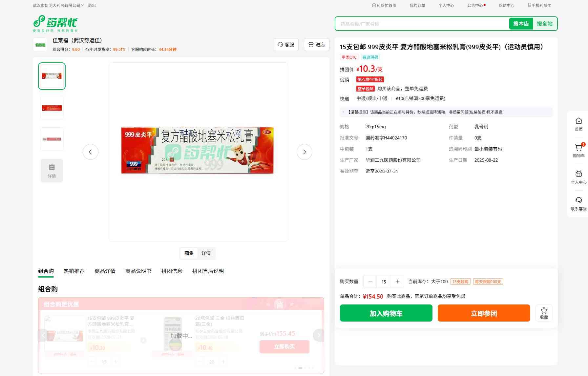Click the green 加入购物车 button
588x376 pixels.
(x=386, y=313)
